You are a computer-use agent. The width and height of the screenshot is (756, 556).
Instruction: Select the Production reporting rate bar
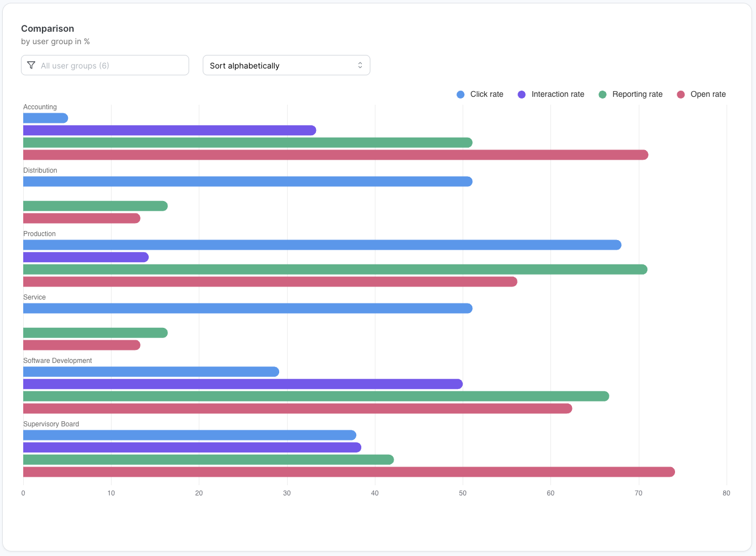335,270
